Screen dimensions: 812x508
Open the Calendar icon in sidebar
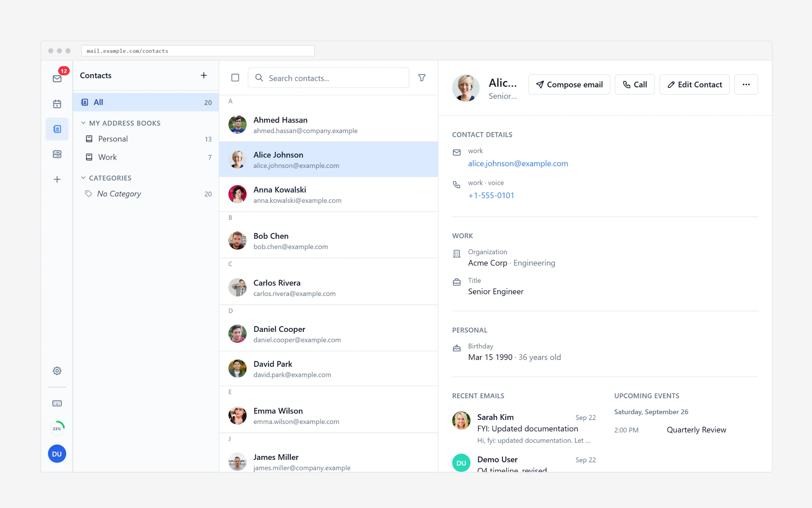pos(57,104)
